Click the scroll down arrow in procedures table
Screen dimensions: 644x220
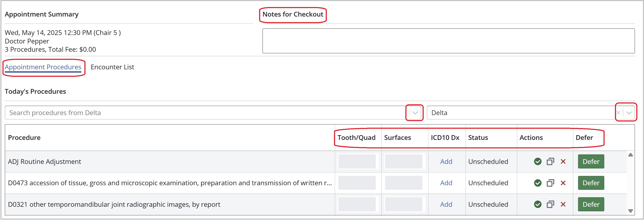[x=631, y=211]
